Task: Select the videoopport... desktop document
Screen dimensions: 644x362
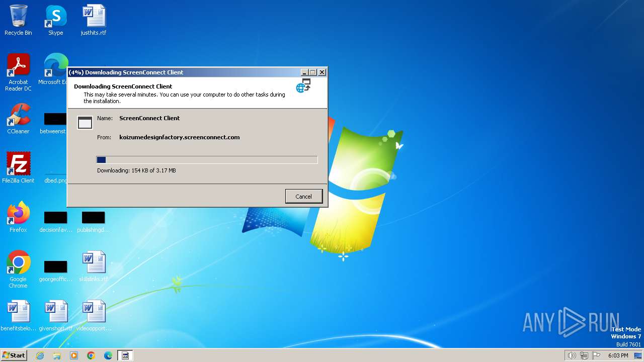Action: (94, 316)
